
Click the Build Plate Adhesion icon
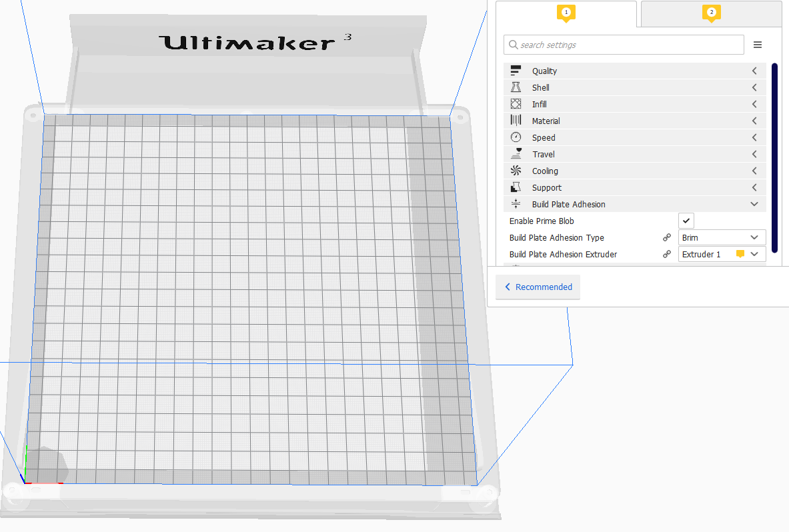click(x=516, y=203)
